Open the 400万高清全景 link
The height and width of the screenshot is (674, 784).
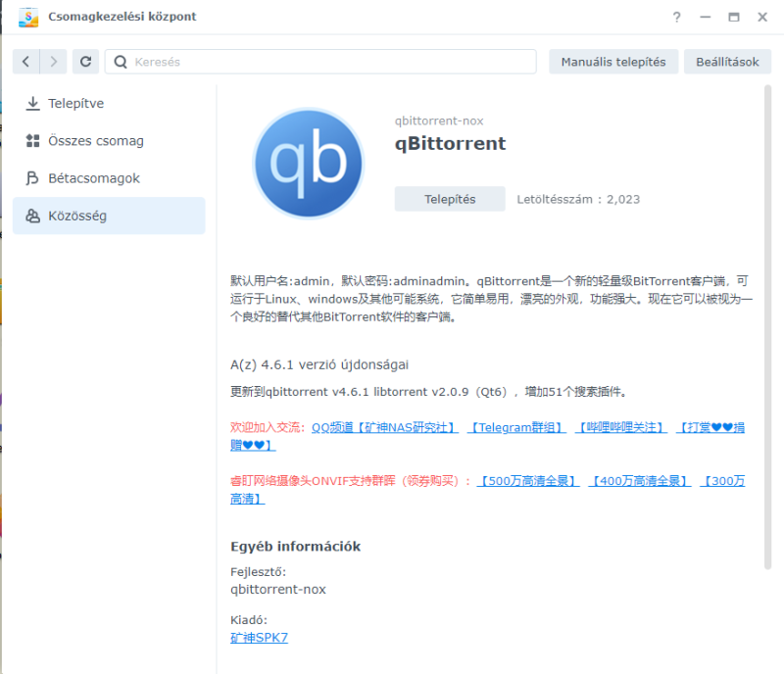pyautogui.click(x=640, y=481)
